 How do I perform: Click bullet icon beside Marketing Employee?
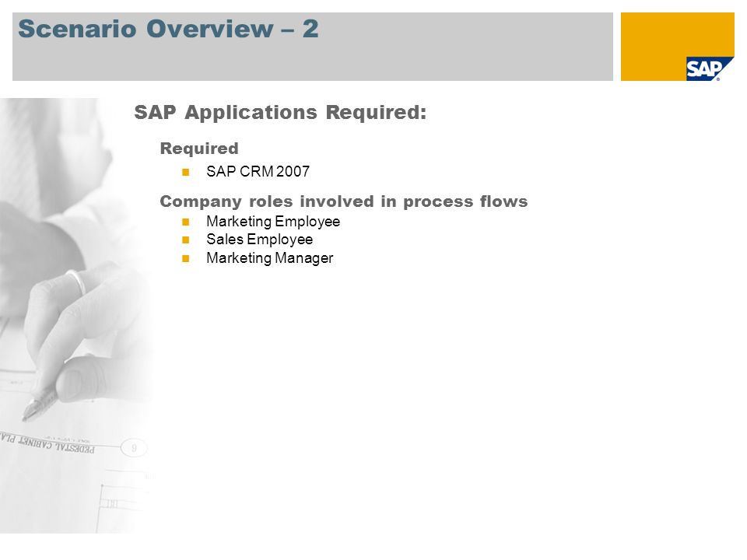click(186, 222)
